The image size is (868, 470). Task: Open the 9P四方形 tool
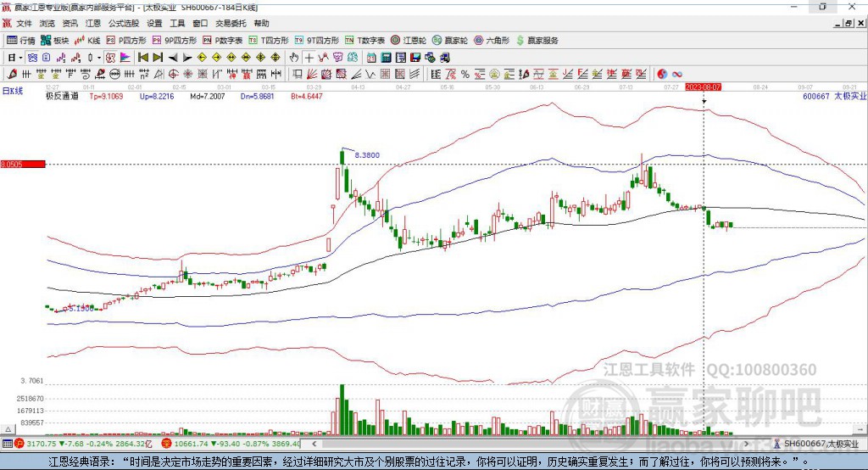pyautogui.click(x=175, y=41)
